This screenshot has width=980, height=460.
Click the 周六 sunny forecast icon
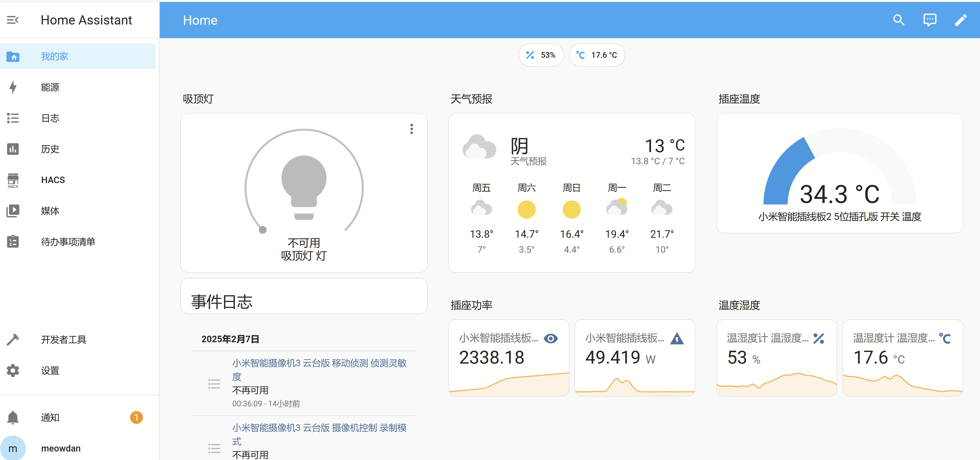tap(527, 209)
